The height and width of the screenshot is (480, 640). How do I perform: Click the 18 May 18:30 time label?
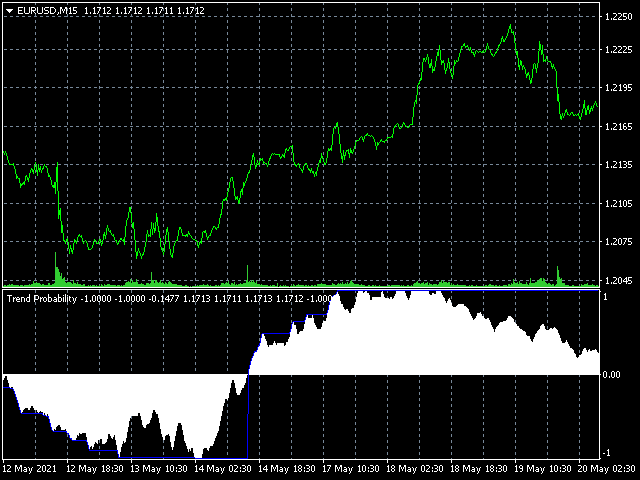[478, 468]
